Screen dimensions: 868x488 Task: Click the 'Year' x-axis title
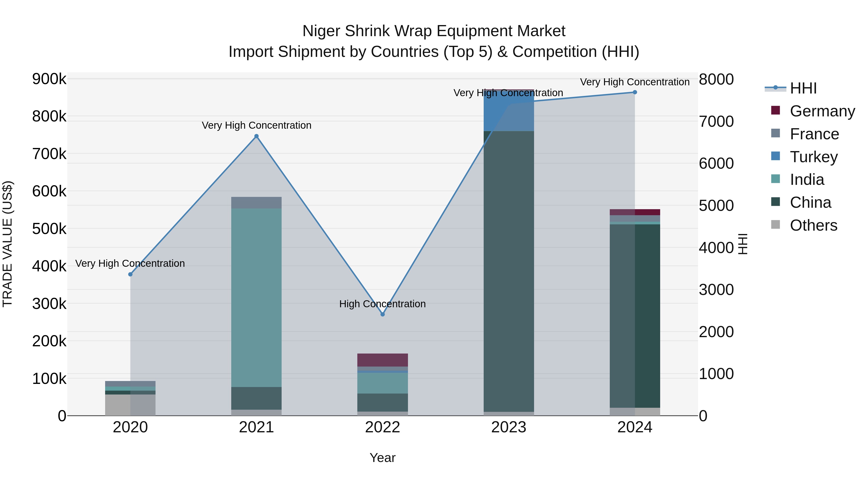pyautogui.click(x=382, y=458)
